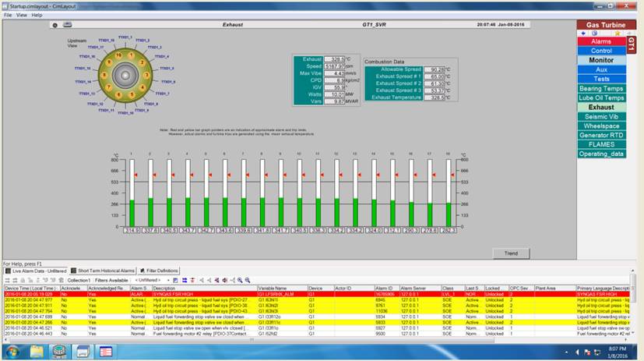Click thermocouple circle number 3 in ring
The width and height of the screenshot is (644, 361).
[x=146, y=76]
